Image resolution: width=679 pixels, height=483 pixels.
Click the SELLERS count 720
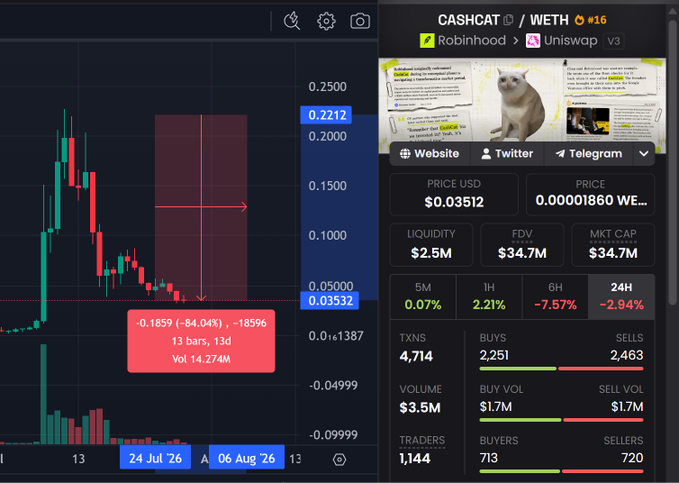click(x=632, y=458)
